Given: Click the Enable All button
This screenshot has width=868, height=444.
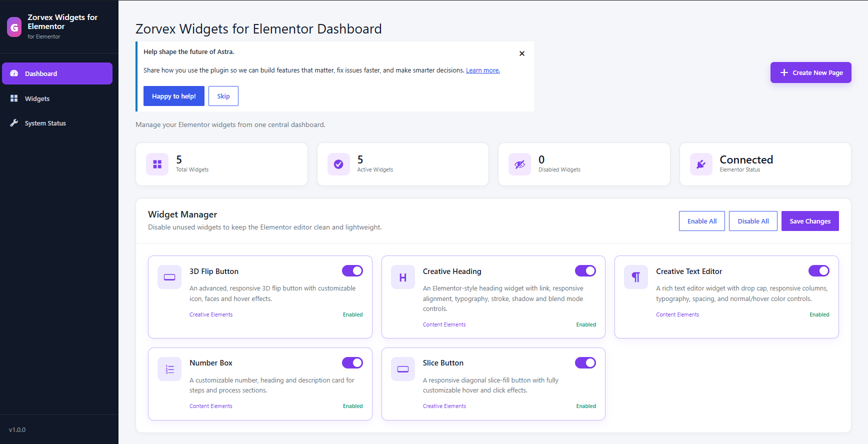Looking at the screenshot, I should (x=702, y=221).
